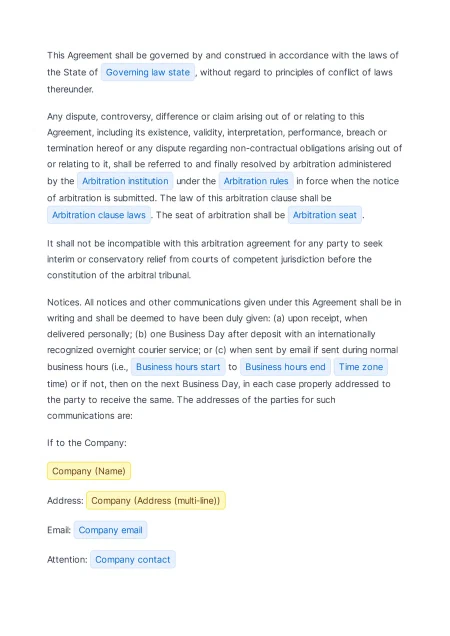Viewport: 450px width, 636px height.
Task: Click the paragraph starting 'Any dispute, controversy'
Action: [224, 166]
